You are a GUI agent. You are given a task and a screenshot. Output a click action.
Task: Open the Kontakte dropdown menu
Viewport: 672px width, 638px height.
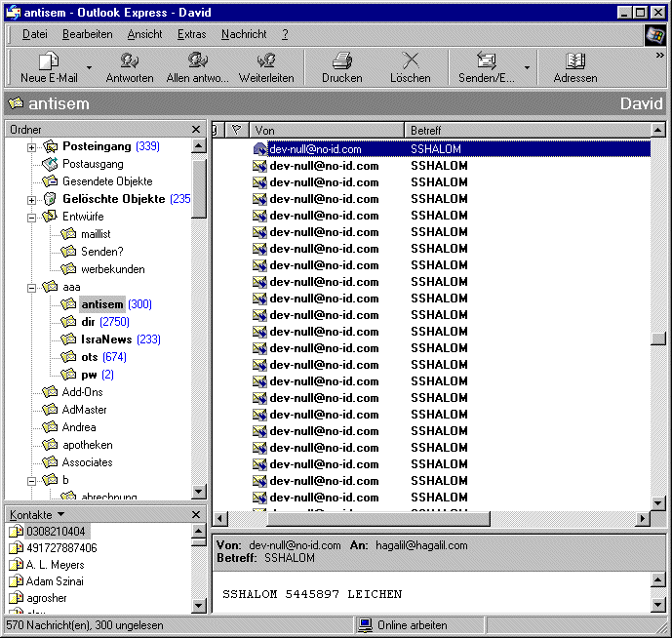point(60,514)
